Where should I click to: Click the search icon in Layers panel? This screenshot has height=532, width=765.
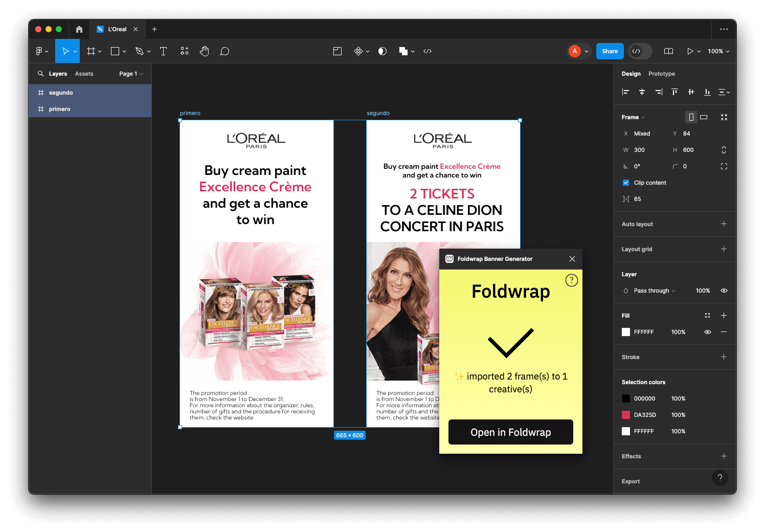click(x=40, y=74)
